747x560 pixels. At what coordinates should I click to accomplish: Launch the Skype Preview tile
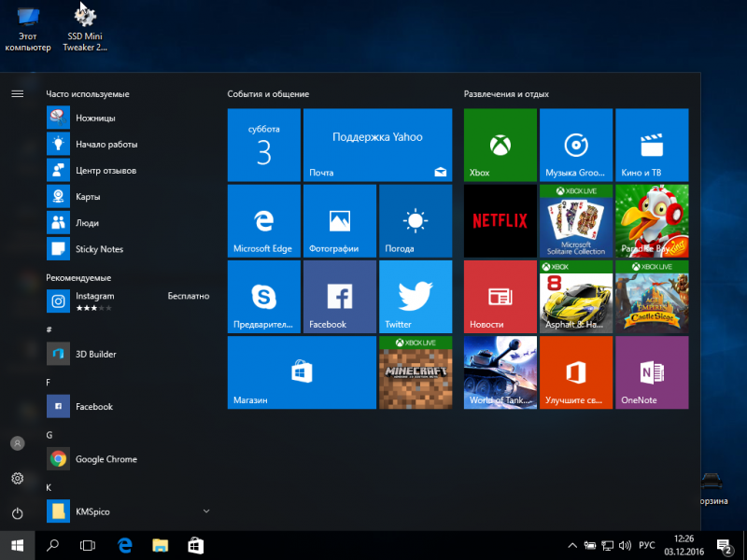[x=264, y=297]
